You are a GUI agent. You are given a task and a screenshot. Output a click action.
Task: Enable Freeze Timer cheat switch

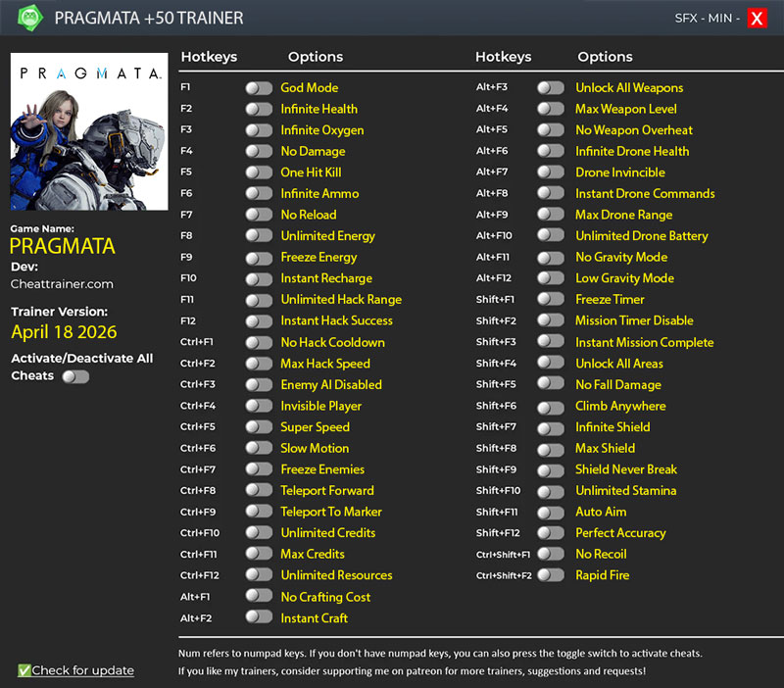click(x=551, y=300)
